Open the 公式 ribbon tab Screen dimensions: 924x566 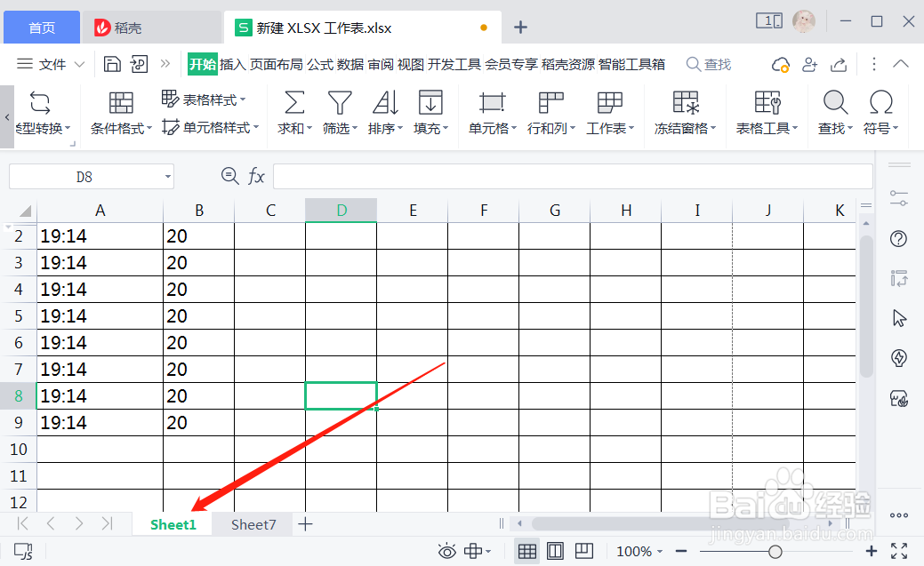320,64
